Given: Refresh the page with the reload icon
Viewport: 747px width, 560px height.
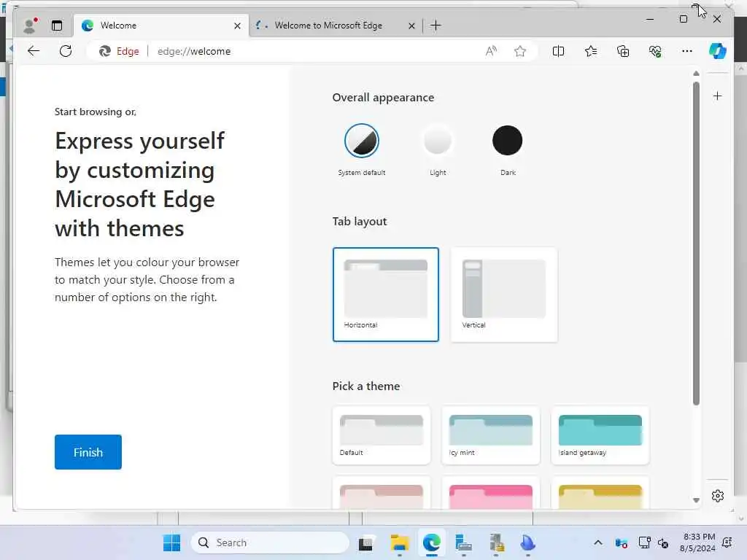Looking at the screenshot, I should coord(66,51).
